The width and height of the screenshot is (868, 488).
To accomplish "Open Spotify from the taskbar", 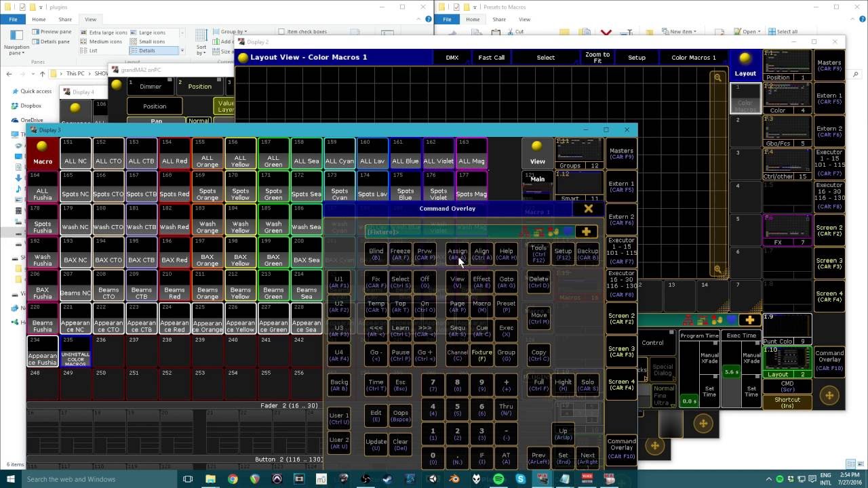I will click(x=498, y=479).
